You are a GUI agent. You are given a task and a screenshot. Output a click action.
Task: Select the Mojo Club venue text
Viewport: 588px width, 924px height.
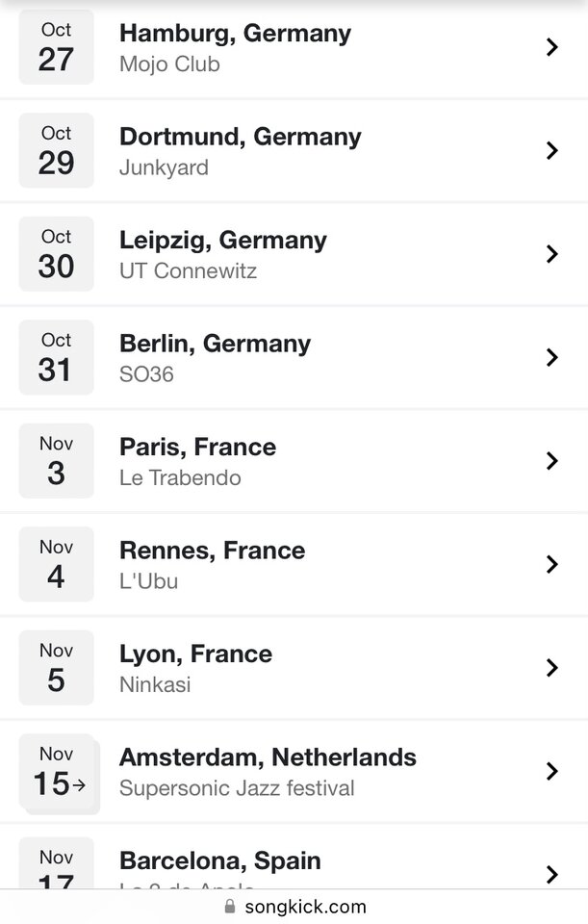pyautogui.click(x=169, y=64)
